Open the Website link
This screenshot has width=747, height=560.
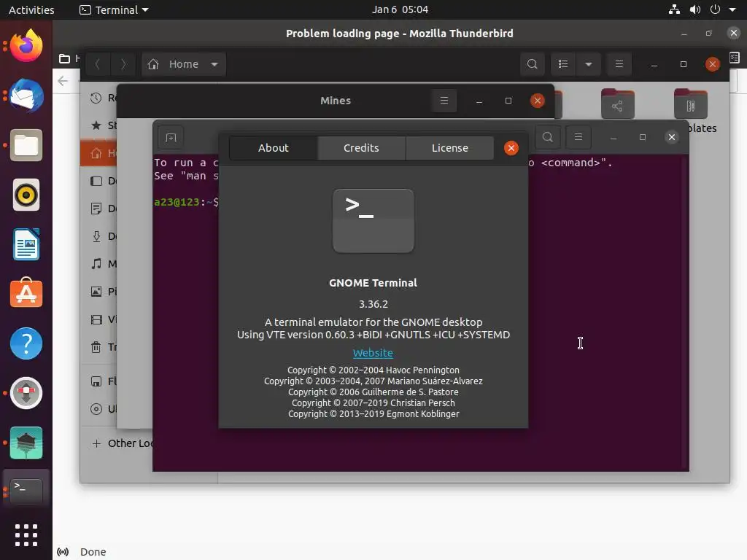click(373, 353)
